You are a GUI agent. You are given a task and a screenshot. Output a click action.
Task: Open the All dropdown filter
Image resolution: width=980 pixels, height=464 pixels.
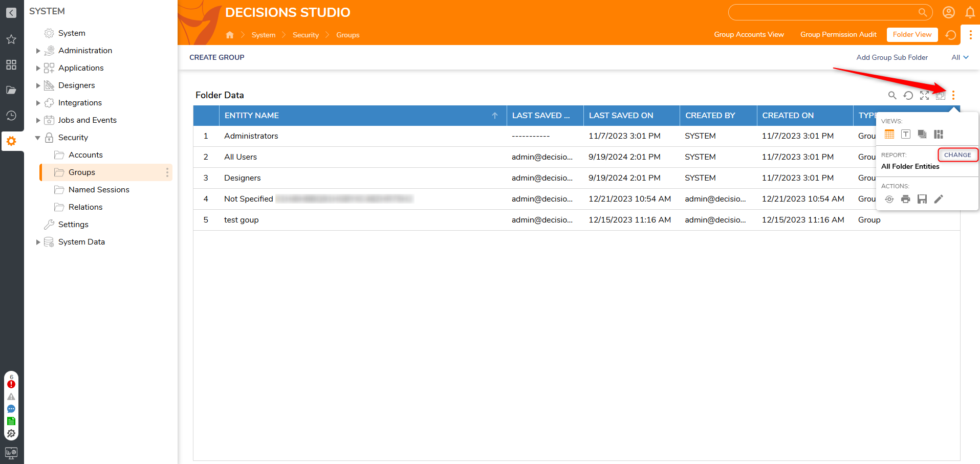point(960,57)
